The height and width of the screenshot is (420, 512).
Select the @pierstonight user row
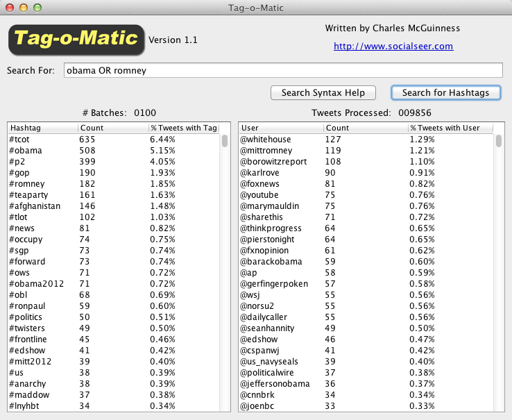(366, 240)
